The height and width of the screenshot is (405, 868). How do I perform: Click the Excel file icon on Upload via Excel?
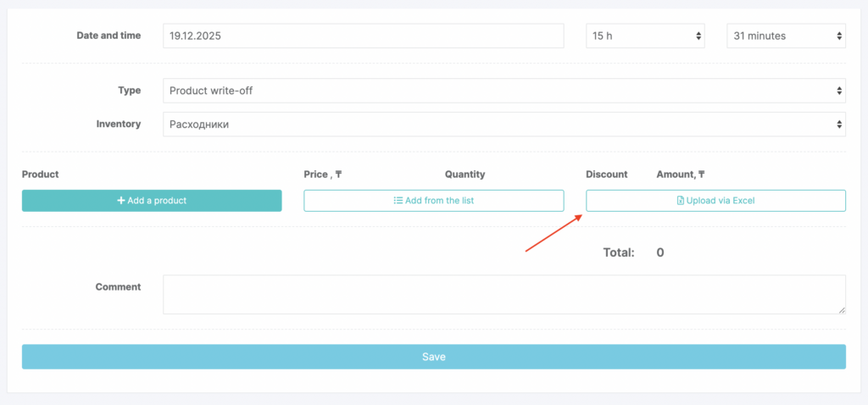(x=680, y=201)
